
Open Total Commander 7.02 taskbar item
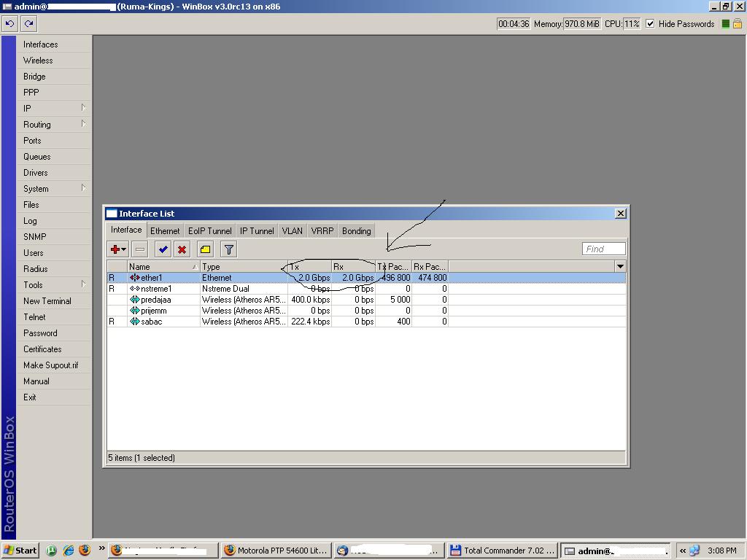(502, 551)
